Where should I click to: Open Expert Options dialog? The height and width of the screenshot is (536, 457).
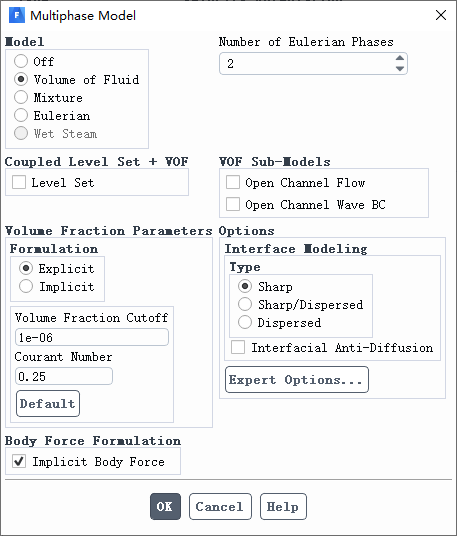tap(297, 380)
